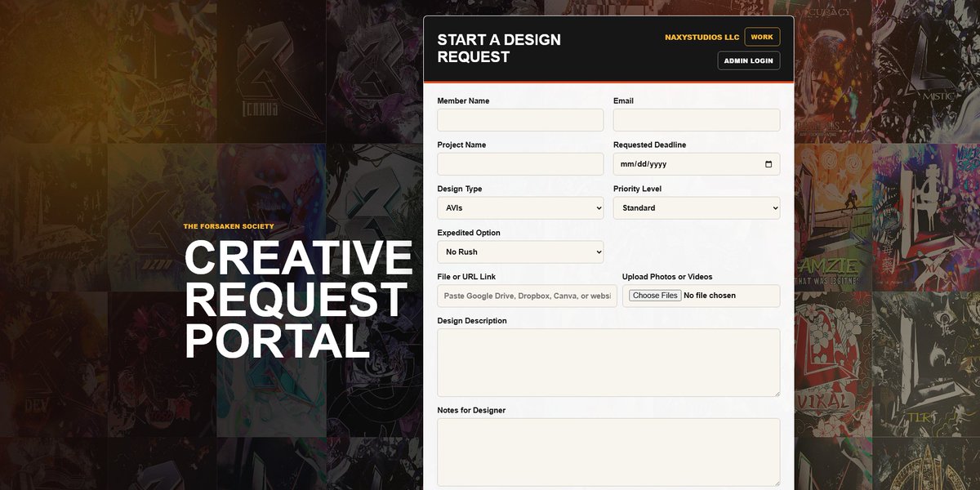
Task: Expand the Priority Level dropdown
Action: [x=697, y=208]
